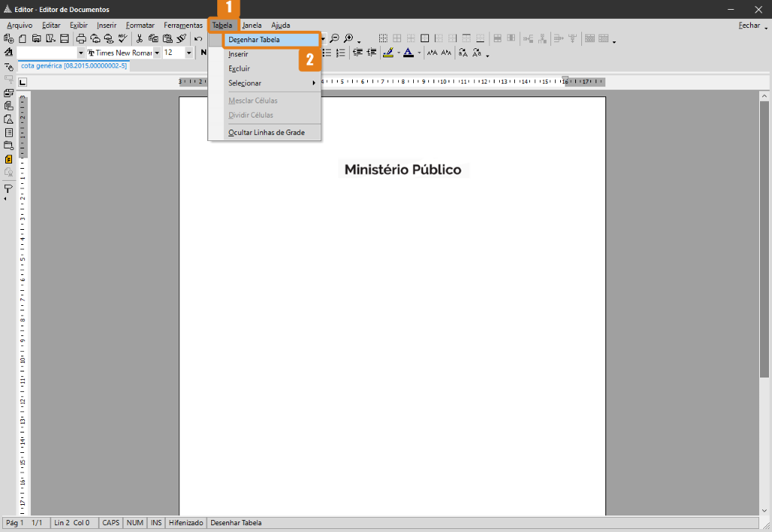Click the Undo arrow icon
The image size is (772, 532).
(x=198, y=38)
